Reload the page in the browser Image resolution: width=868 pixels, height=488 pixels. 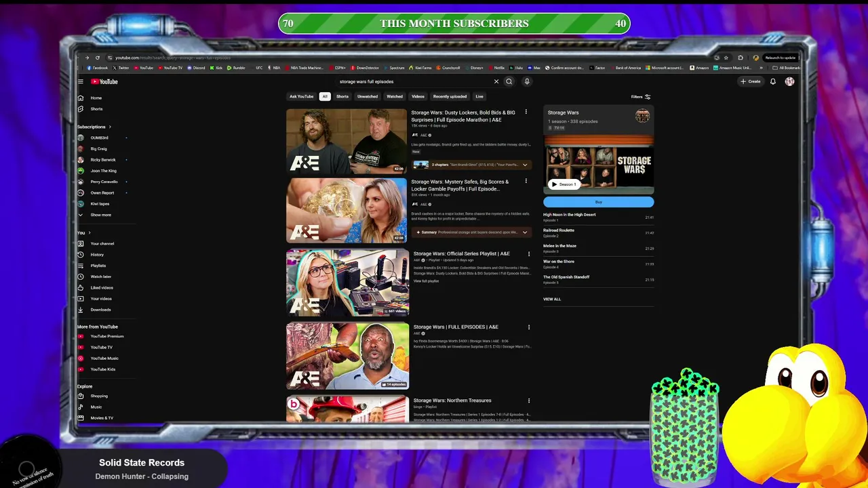coord(98,58)
